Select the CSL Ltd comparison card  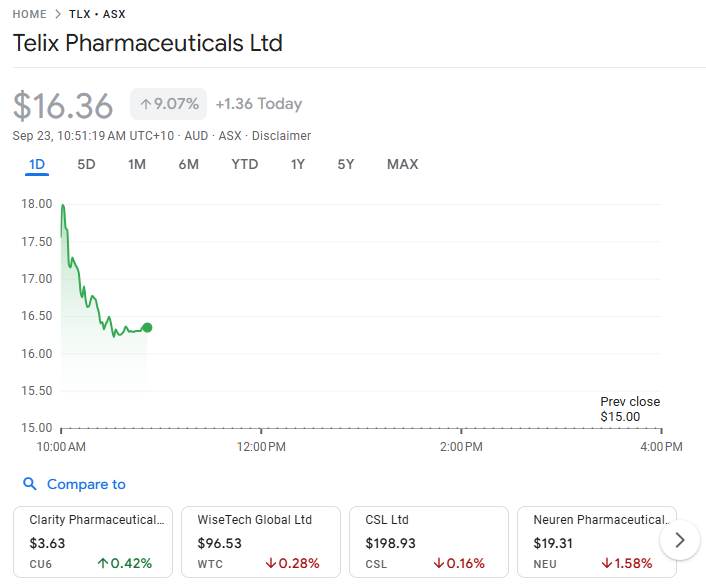tap(429, 541)
